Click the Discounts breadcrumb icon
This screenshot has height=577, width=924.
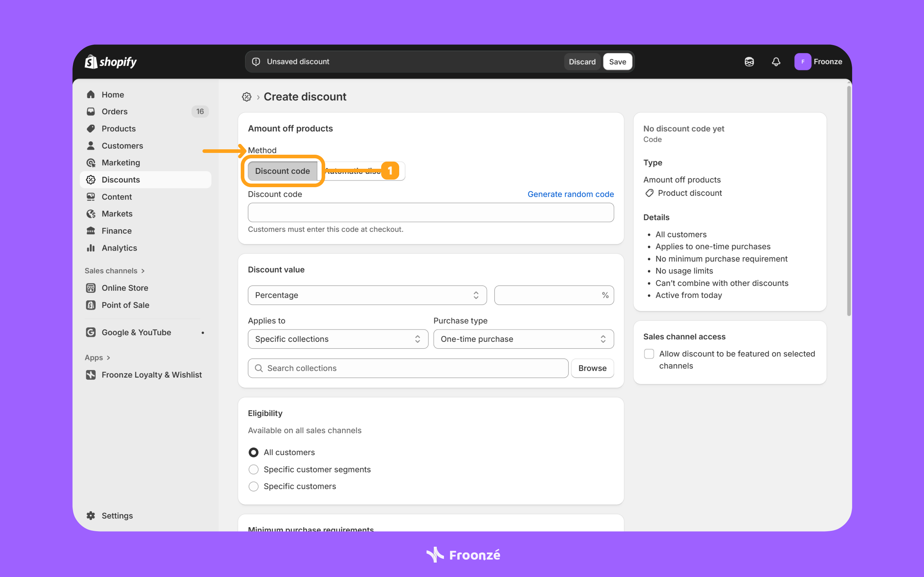point(247,97)
